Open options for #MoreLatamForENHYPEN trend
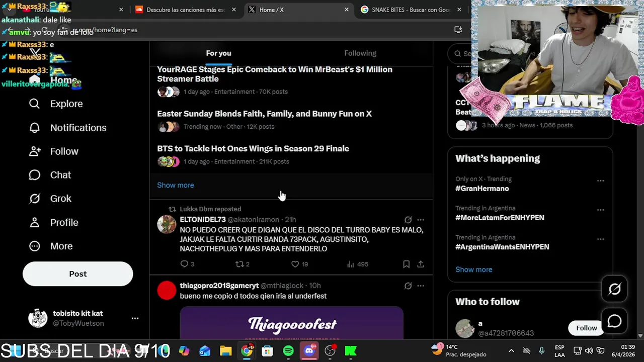This screenshot has height=362, width=644. pos(600,210)
